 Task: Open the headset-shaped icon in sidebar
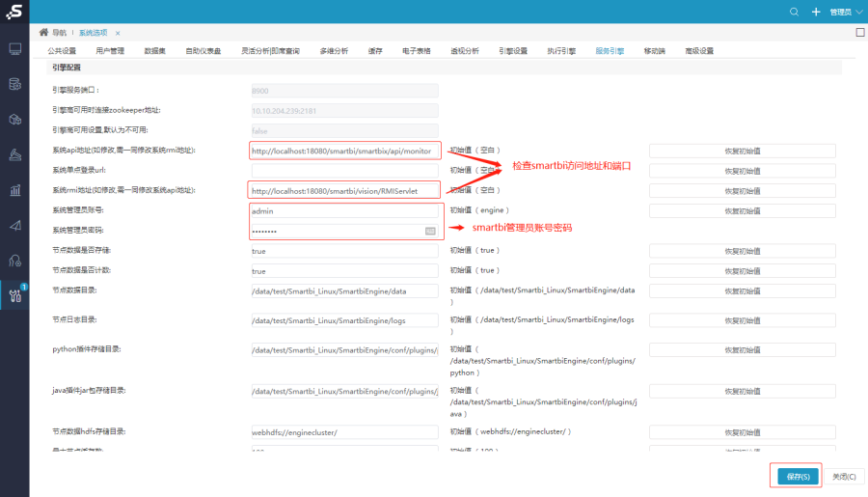[x=14, y=261]
